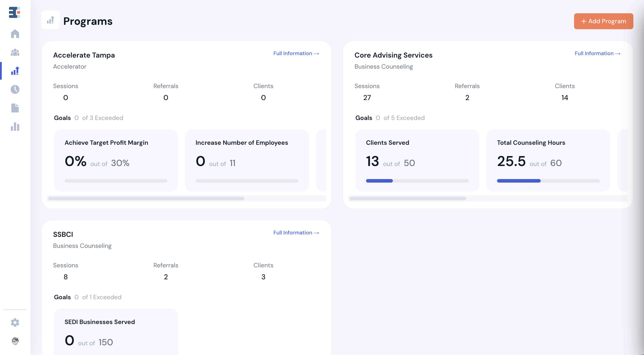Open the document icon in the sidebar
Image resolution: width=644 pixels, height=355 pixels.
pos(15,108)
